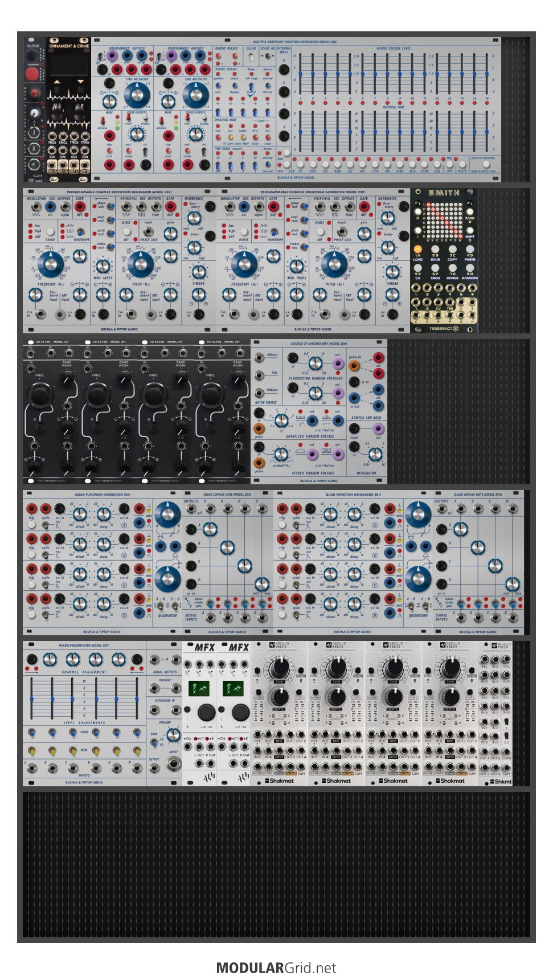Viewport: 553px width, 980px height.
Task: Click the OUT A jack on Ornament & Crime
Action: (52, 165)
